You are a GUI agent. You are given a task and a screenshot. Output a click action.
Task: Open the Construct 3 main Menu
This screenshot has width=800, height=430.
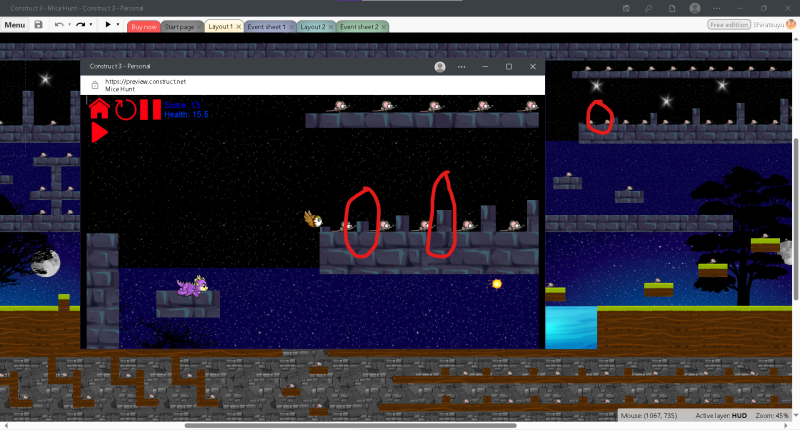[x=14, y=25]
